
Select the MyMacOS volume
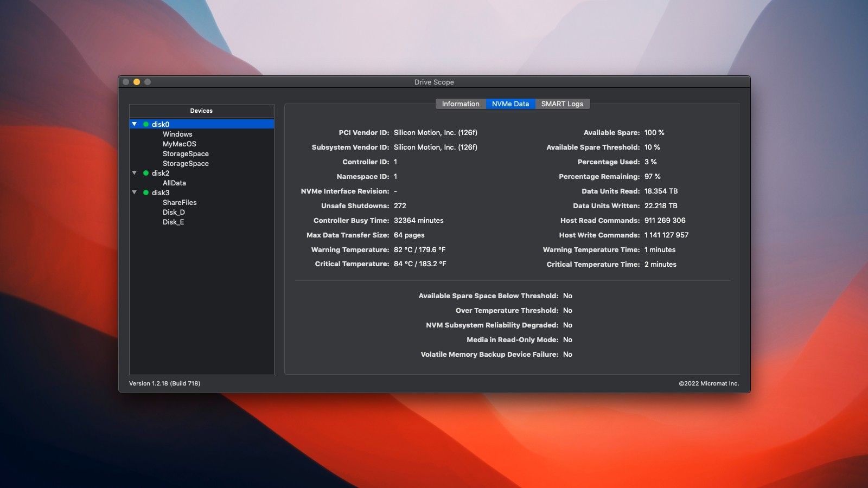pos(179,144)
